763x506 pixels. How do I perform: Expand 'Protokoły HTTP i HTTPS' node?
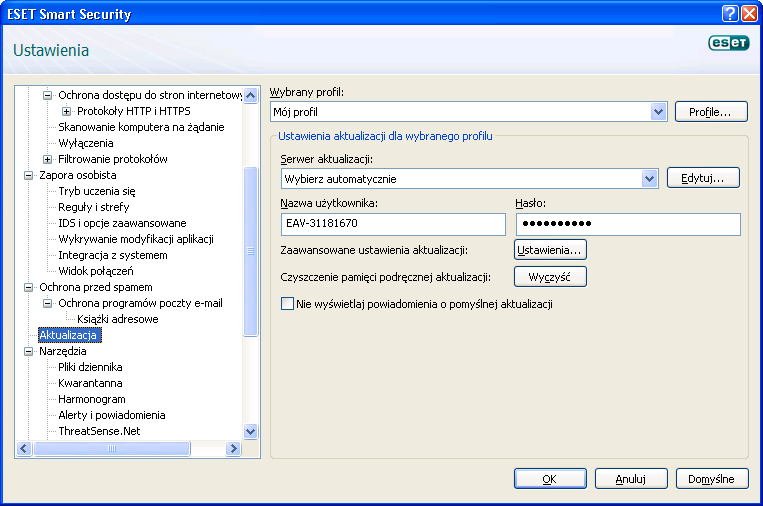[x=66, y=111]
